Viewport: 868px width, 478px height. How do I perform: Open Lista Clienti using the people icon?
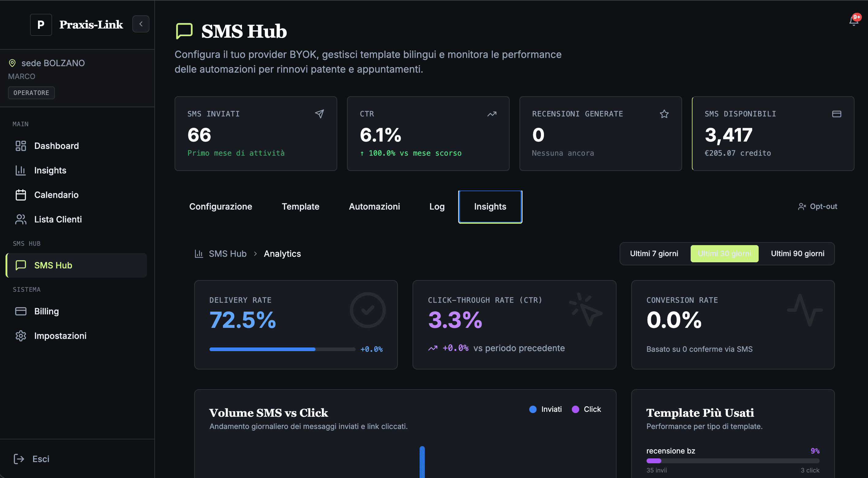click(x=21, y=219)
